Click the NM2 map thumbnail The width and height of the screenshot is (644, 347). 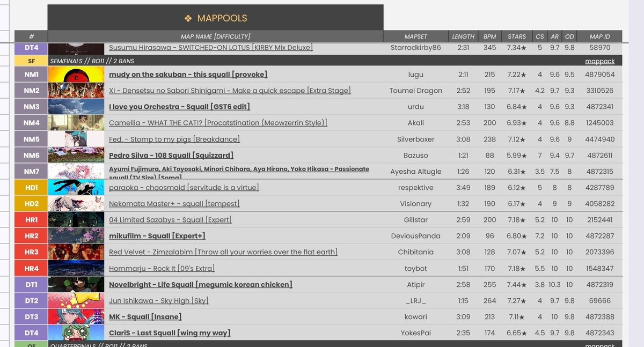(x=76, y=91)
